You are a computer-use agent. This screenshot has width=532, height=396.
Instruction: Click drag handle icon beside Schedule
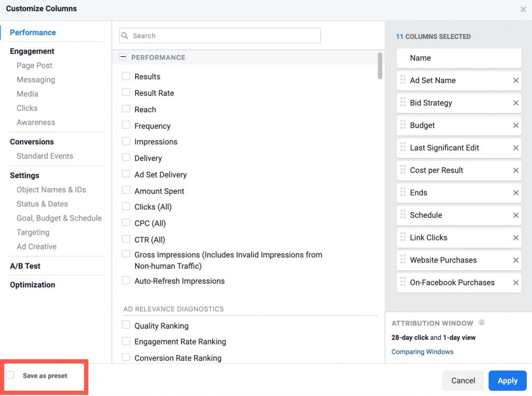(x=403, y=215)
